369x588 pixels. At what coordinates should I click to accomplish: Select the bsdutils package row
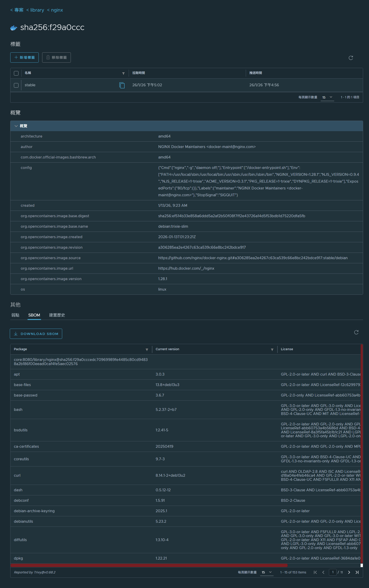tap(185, 430)
